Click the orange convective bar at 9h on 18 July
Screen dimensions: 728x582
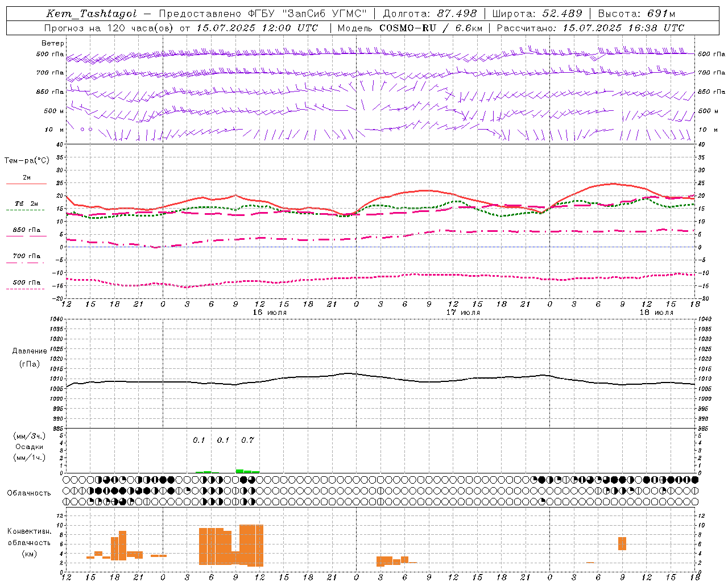622,543
